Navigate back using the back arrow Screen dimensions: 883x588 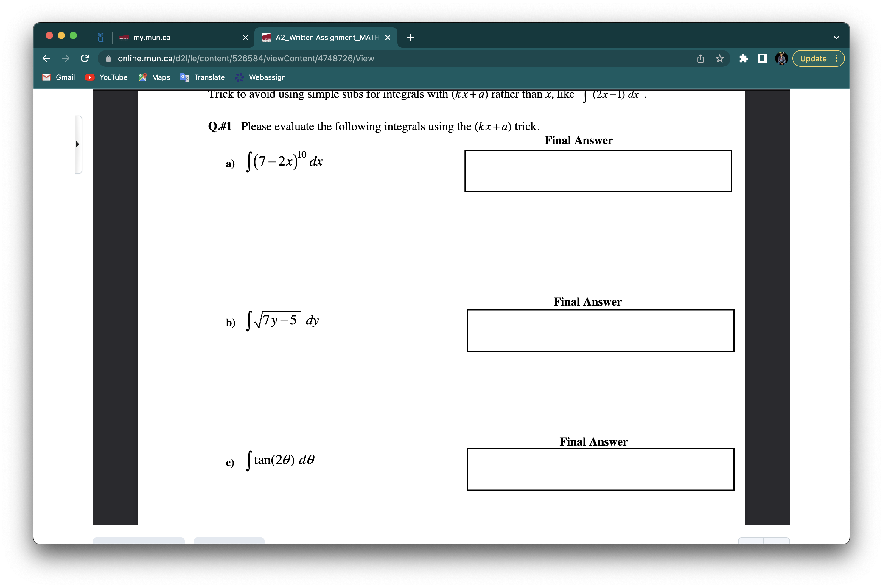46,58
